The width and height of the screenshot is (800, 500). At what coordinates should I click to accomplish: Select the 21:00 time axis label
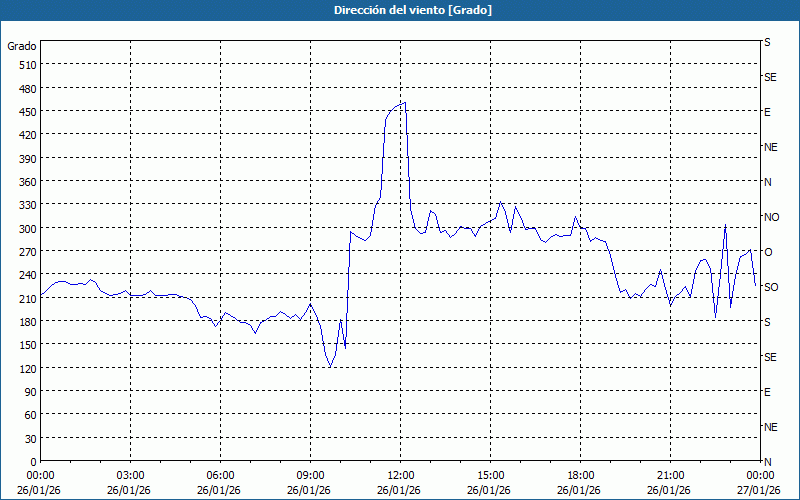[x=670, y=475]
